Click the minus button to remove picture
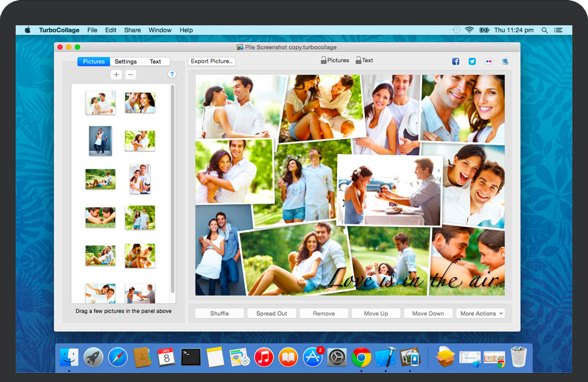Viewport: 588px width, 382px height. 131,75
